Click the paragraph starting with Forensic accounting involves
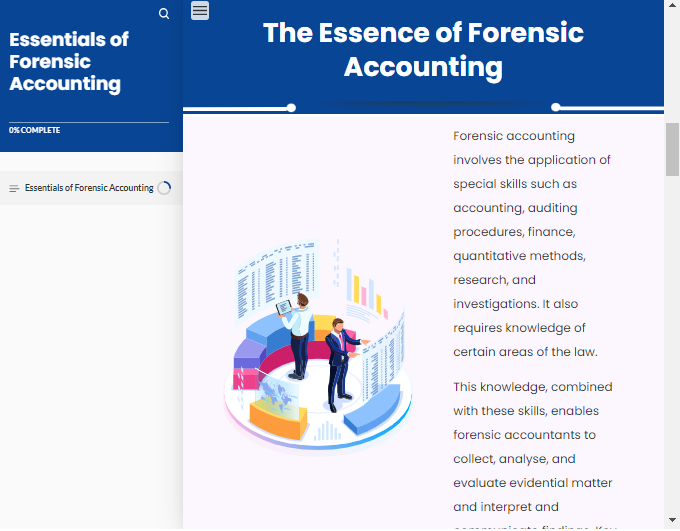This screenshot has width=680, height=531. (x=533, y=243)
